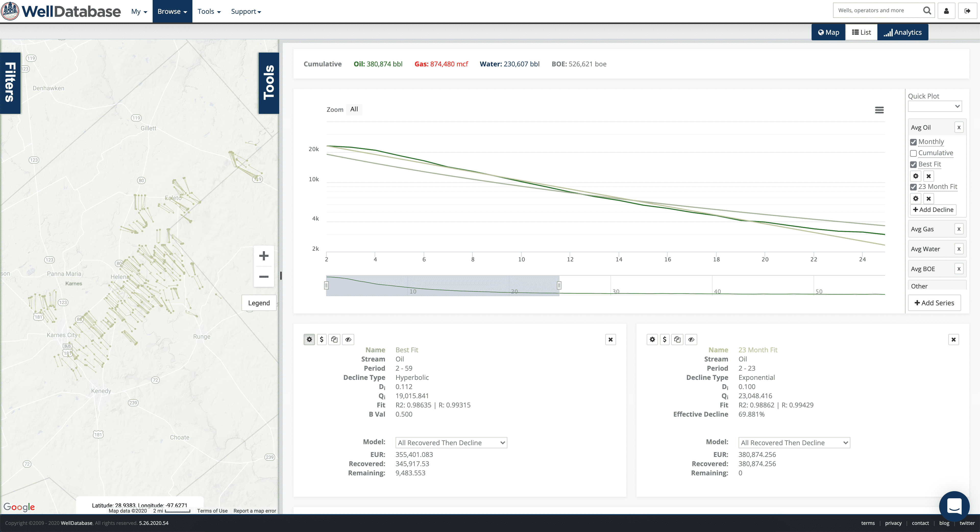Screen dimensions: 980x532
Task: Switch to the Map tab
Action: [829, 32]
